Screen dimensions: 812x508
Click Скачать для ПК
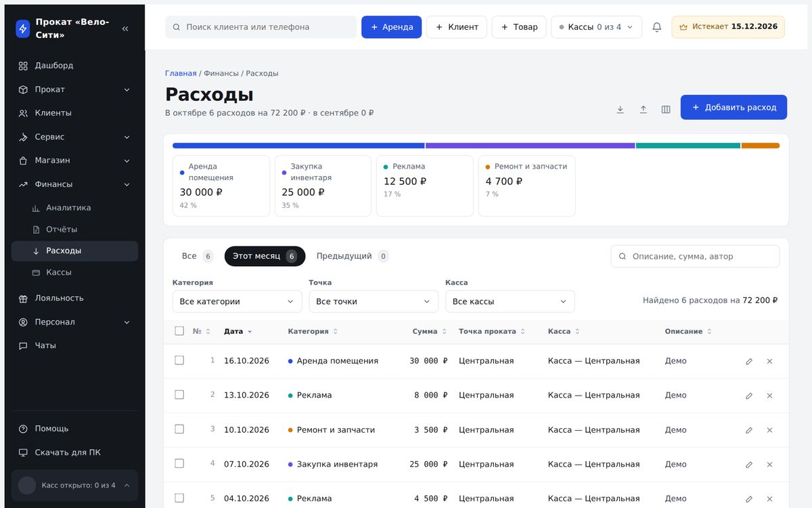click(74, 452)
